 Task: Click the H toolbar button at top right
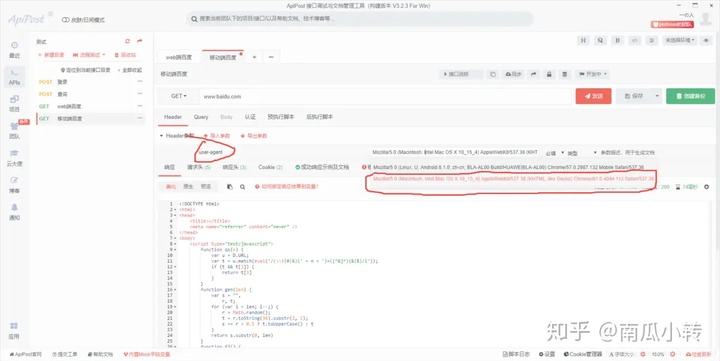click(x=583, y=40)
